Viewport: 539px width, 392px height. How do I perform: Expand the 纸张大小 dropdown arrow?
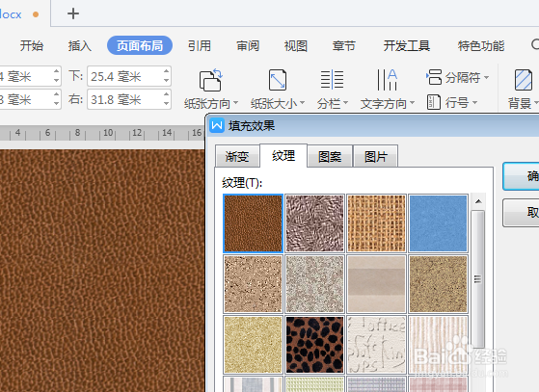[302, 103]
